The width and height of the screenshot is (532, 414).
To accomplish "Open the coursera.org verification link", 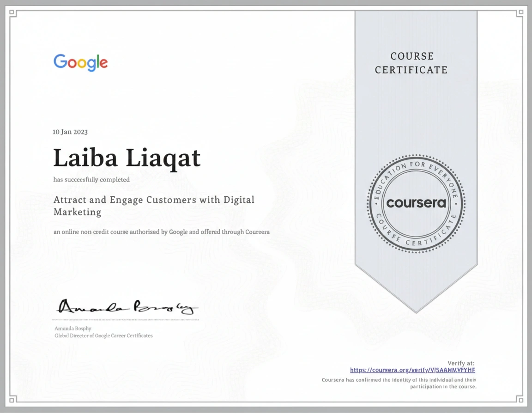I will pos(412,370).
